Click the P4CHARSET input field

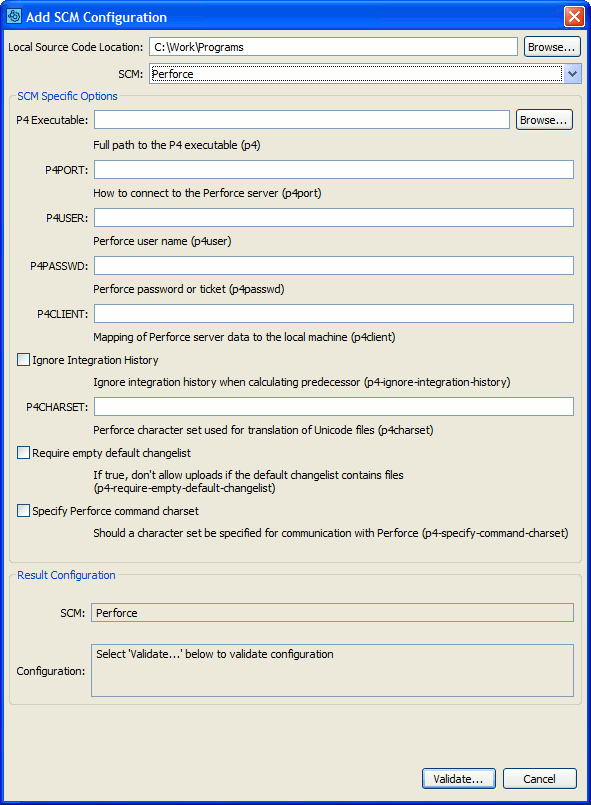click(332, 406)
